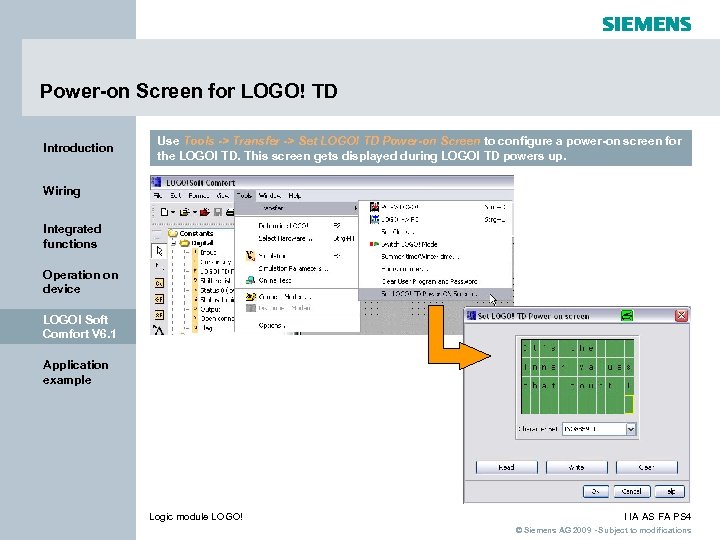
Task: Click the Online Test icon
Action: pyautogui.click(x=250, y=280)
